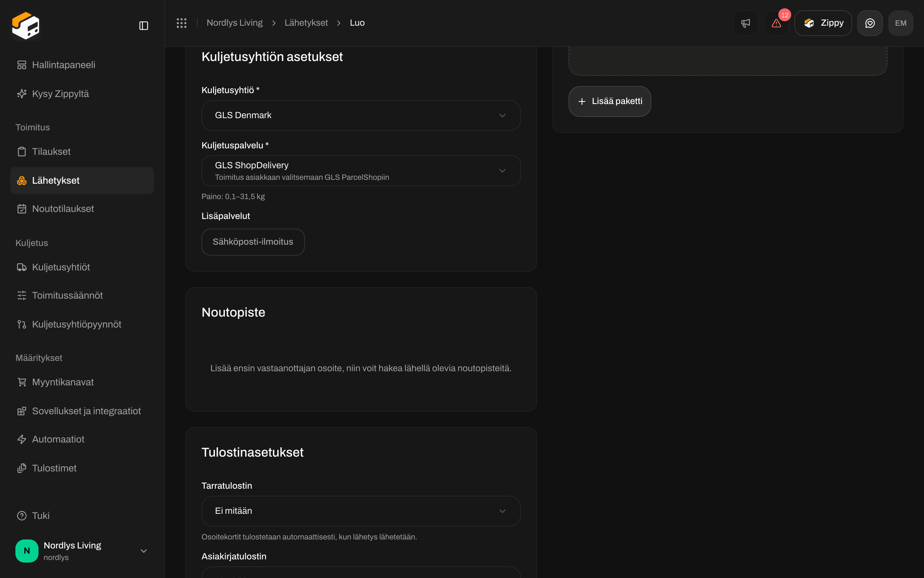The width and height of the screenshot is (924, 578).
Task: Click the Lisäpalvelut label
Action: 226,216
